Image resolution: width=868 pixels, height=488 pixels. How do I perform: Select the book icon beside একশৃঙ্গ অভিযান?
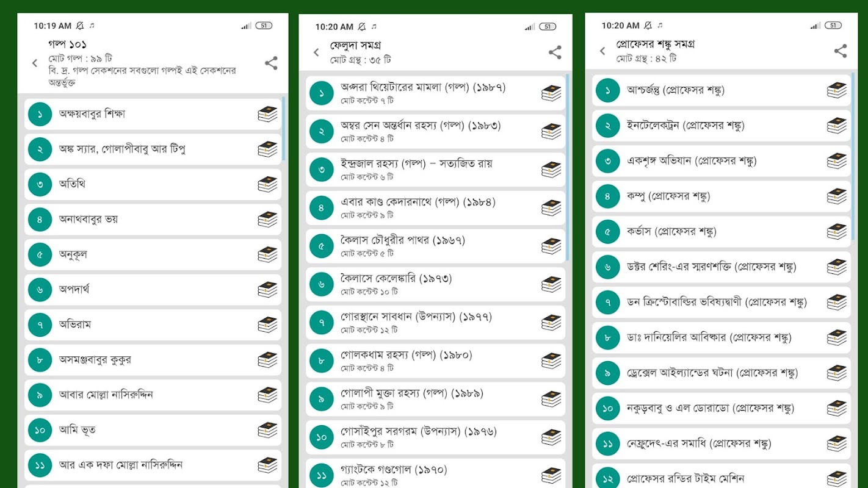pyautogui.click(x=837, y=161)
